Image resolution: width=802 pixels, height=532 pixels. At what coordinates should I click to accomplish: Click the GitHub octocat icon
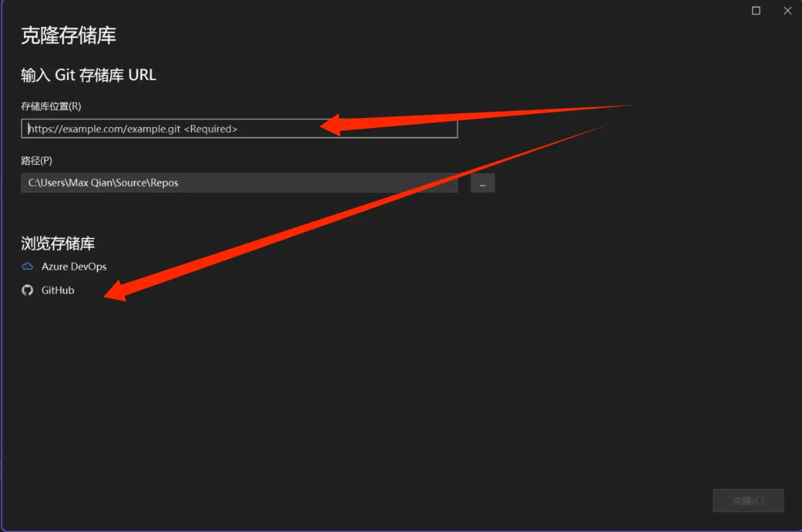(27, 291)
